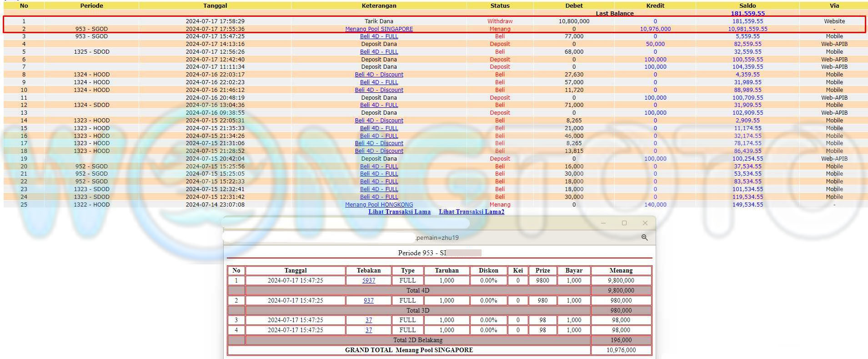Open the Lihat Transaksi Lama link
868x359 pixels.
(x=399, y=212)
